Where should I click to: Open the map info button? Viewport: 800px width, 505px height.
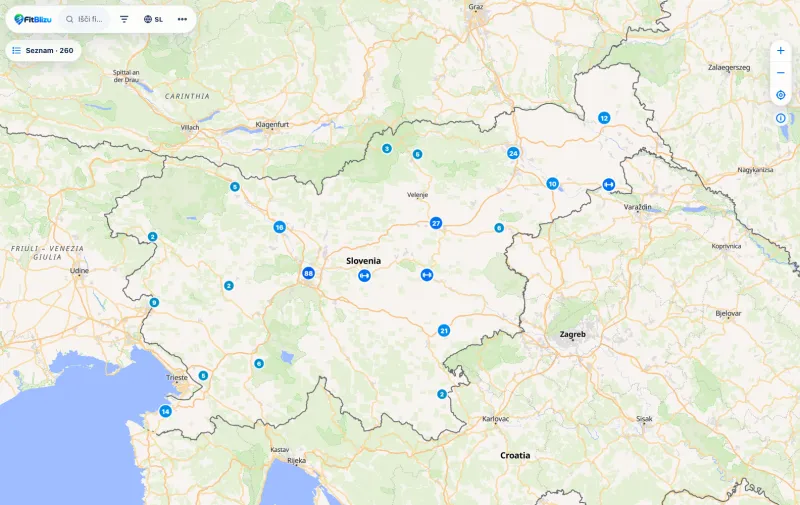781,118
